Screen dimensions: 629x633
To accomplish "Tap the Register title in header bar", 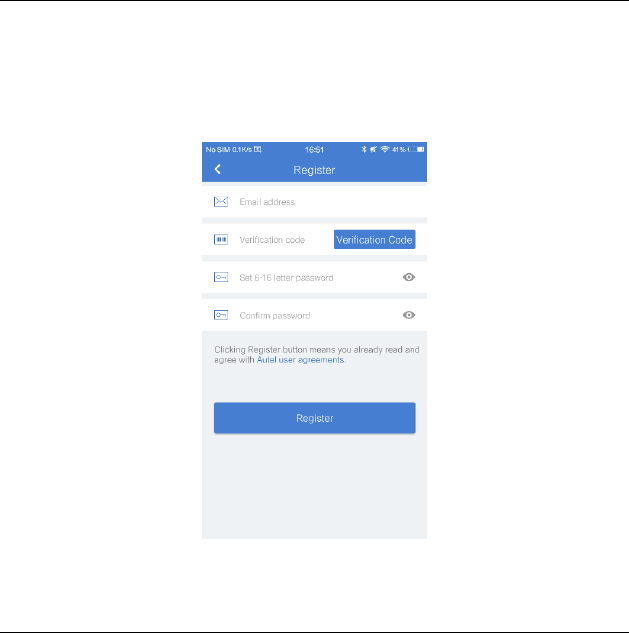I will pos(314,170).
